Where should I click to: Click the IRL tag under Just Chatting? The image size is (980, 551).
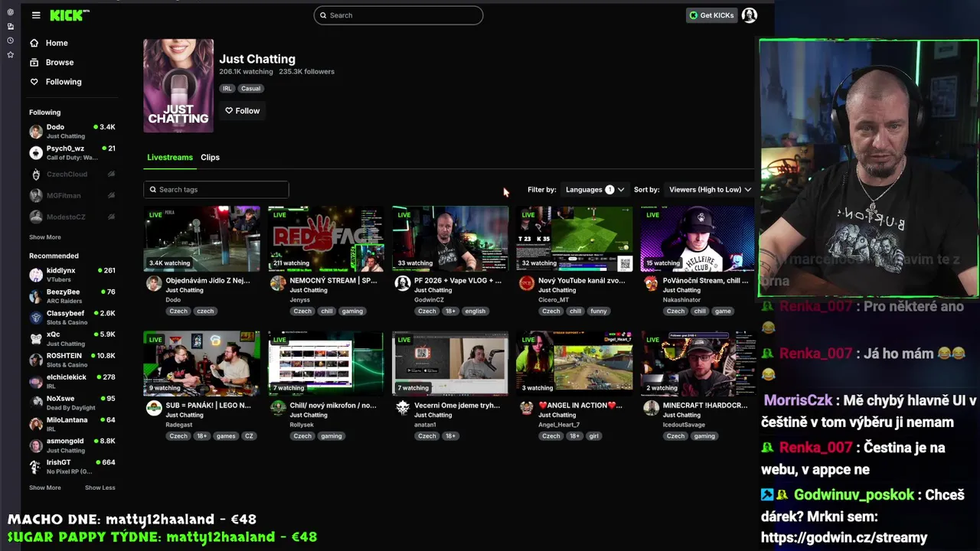coord(227,89)
